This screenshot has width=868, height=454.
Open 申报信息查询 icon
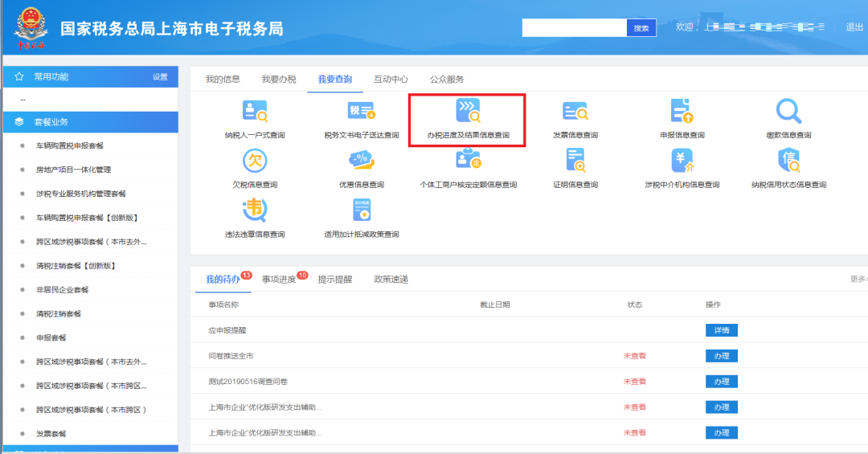[682, 111]
